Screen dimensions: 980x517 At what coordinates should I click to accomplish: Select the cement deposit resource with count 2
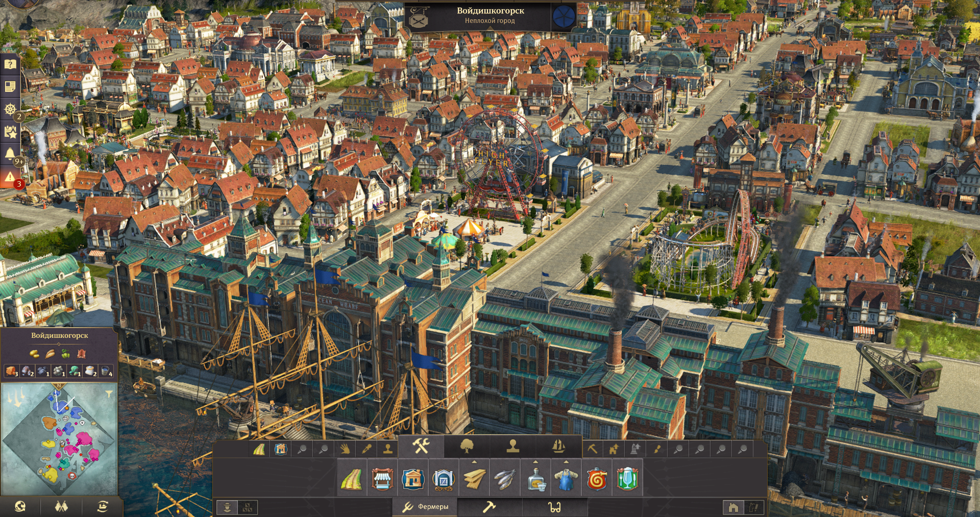(91, 371)
